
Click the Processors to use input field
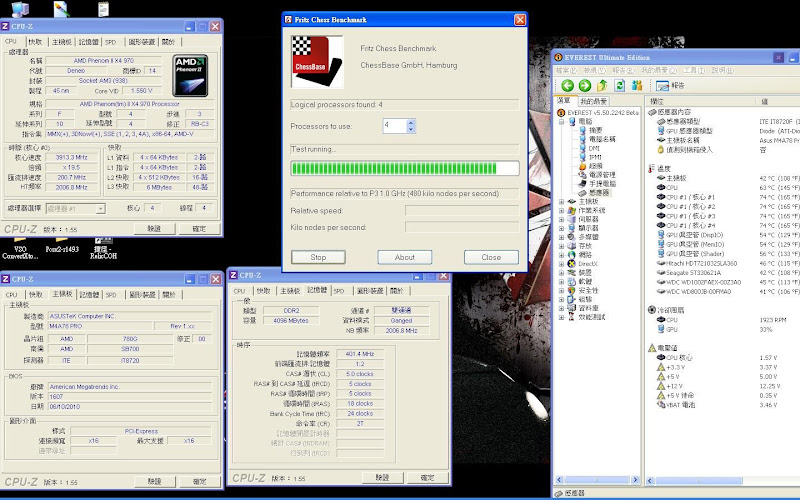(395, 126)
